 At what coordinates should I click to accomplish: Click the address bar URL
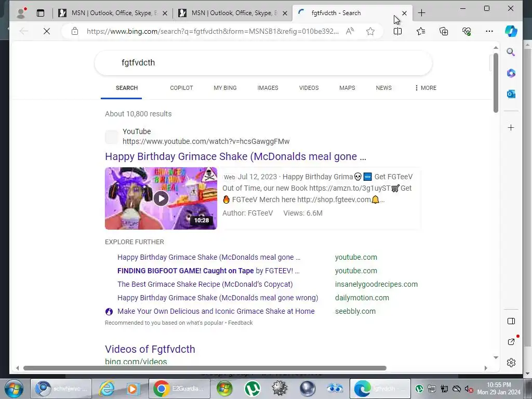(212, 31)
